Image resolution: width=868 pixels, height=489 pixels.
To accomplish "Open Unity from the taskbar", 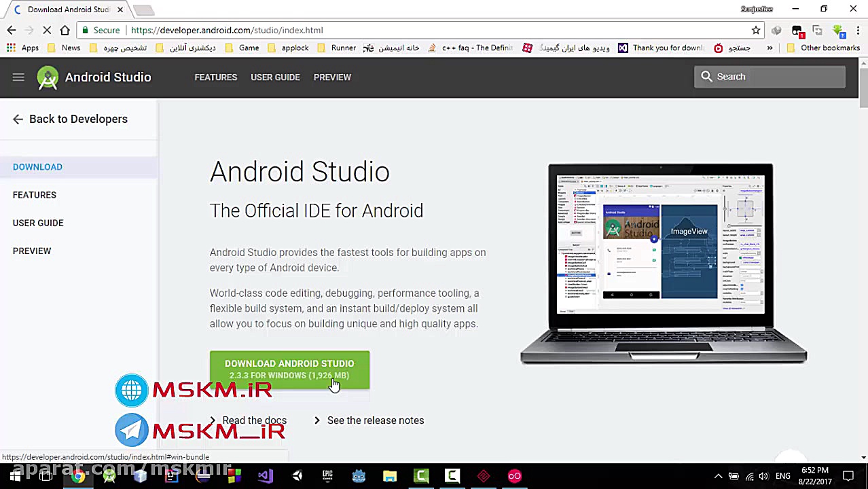I will coord(297,476).
